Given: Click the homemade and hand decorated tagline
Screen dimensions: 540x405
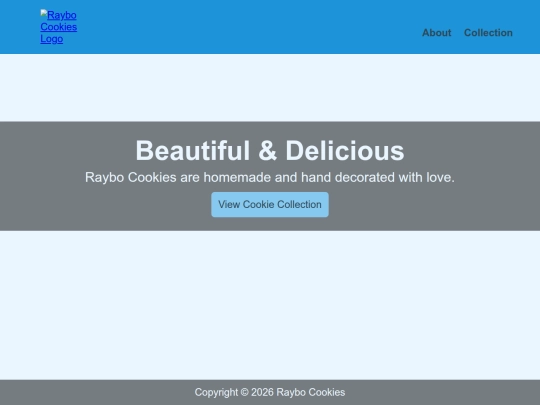Looking at the screenshot, I should coord(270,177).
